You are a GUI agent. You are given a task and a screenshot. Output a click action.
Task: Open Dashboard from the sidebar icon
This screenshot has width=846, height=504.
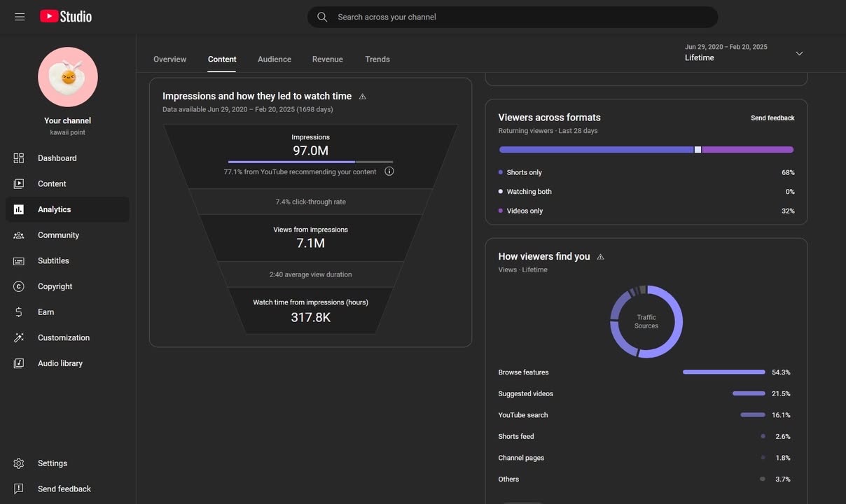(x=19, y=158)
